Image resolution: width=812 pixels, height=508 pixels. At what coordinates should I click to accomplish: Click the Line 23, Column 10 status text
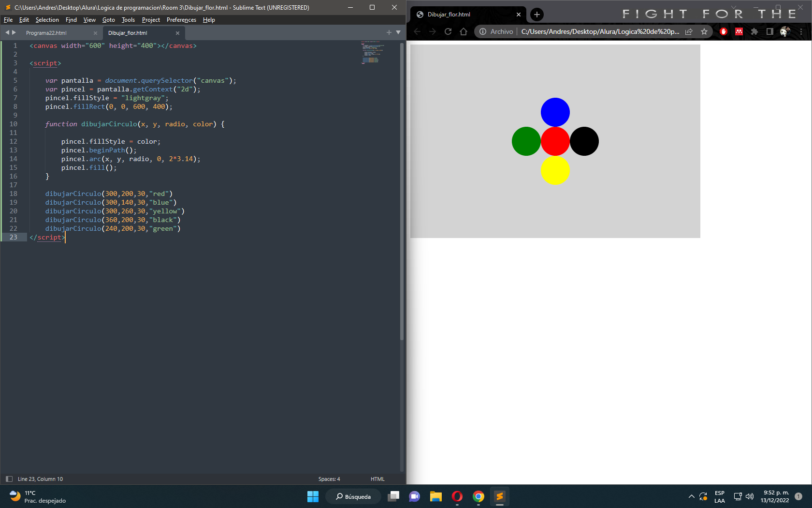(x=40, y=479)
